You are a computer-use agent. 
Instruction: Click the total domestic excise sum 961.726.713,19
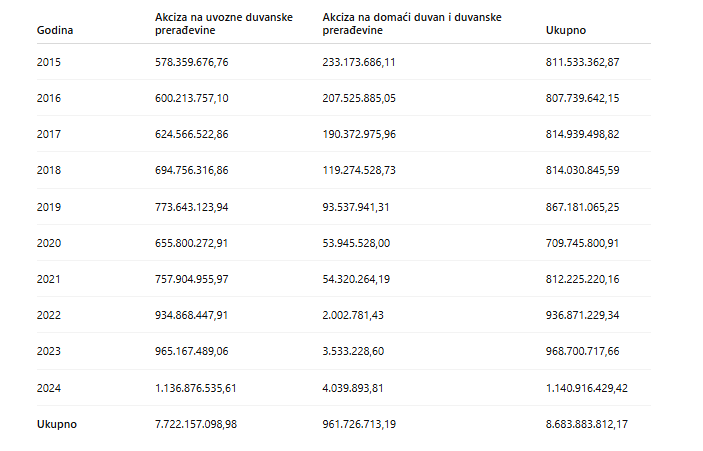pyautogui.click(x=359, y=424)
